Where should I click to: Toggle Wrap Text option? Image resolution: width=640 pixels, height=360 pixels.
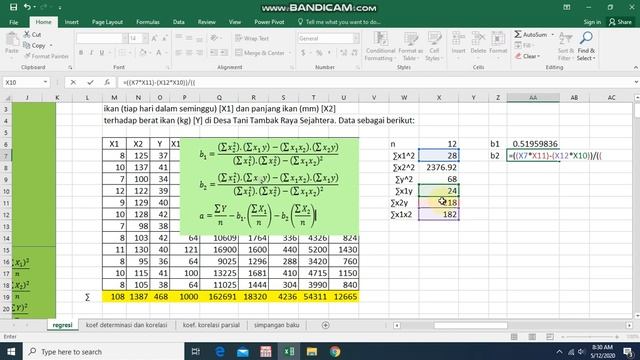[252, 38]
